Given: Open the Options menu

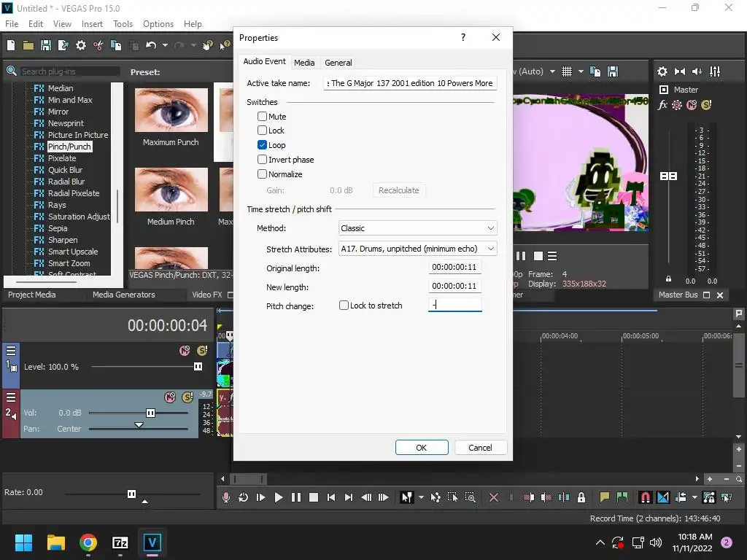Looking at the screenshot, I should [158, 24].
